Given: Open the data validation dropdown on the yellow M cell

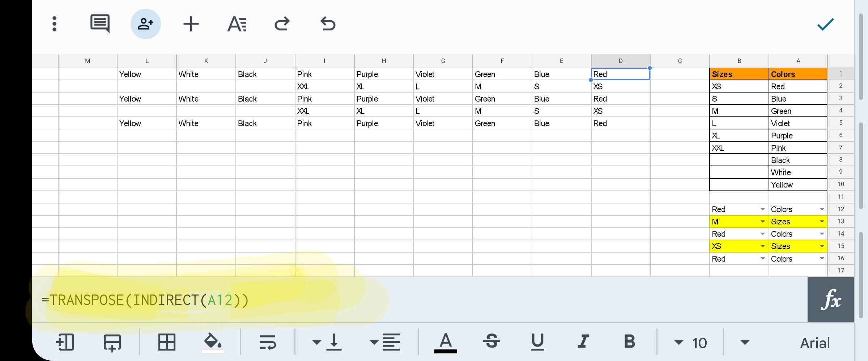Looking at the screenshot, I should (762, 221).
